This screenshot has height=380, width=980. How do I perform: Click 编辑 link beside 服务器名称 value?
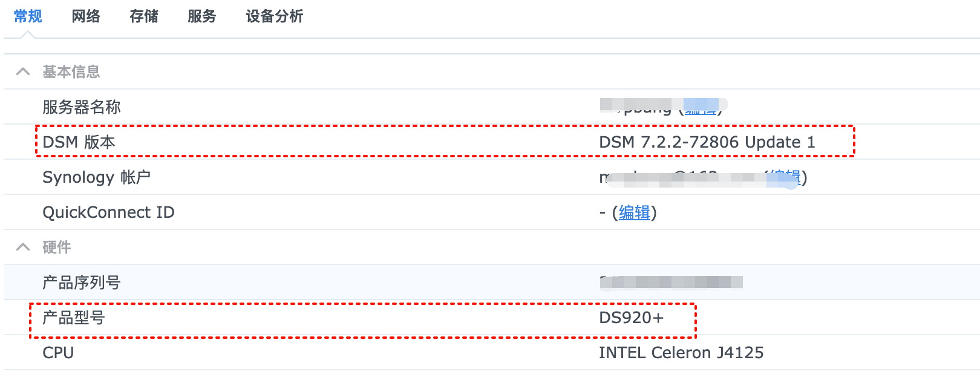(x=701, y=108)
